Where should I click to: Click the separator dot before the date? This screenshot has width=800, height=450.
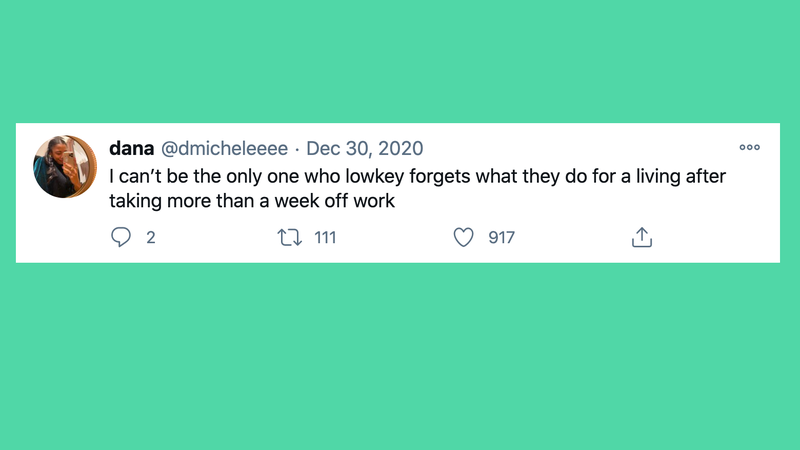[x=297, y=149]
